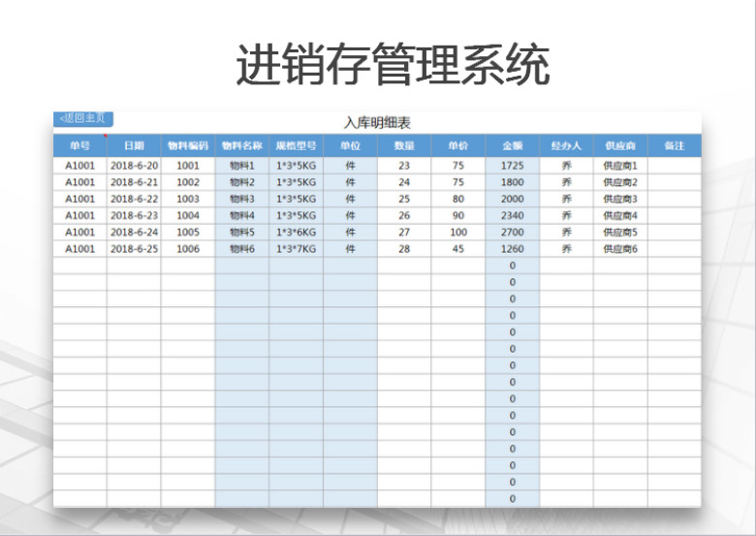Click the 进销存管理系统 heading
Screen dimensions: 756x536
pos(393,64)
